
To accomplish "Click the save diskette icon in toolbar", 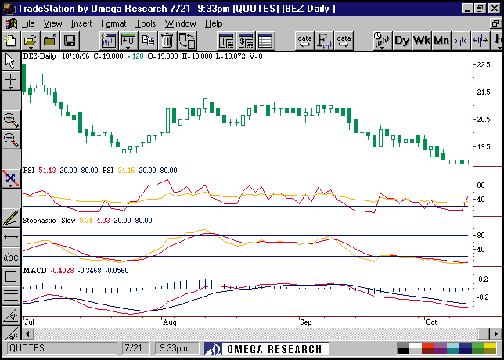I will pos(70,41).
